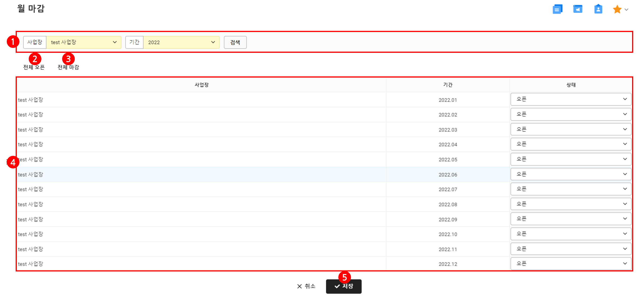Viewport: 644px width, 296px height.
Task: Open the blue announcement megaphone icon
Action: coord(577,9)
